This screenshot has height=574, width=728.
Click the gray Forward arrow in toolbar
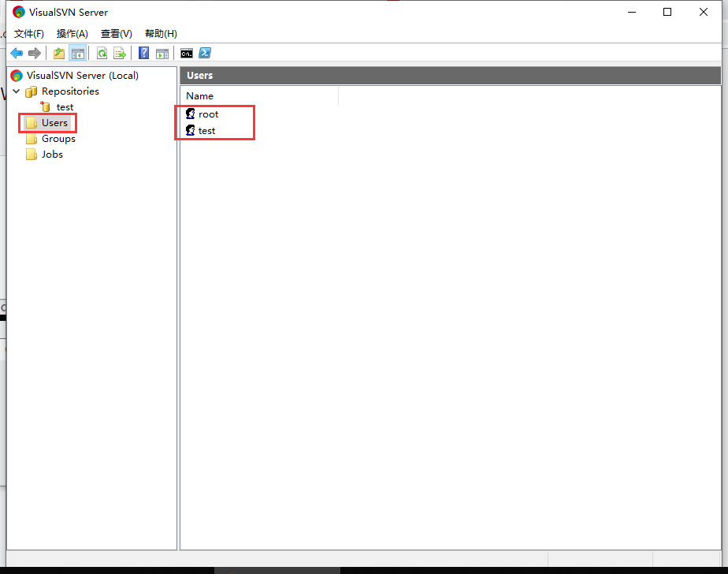35,54
